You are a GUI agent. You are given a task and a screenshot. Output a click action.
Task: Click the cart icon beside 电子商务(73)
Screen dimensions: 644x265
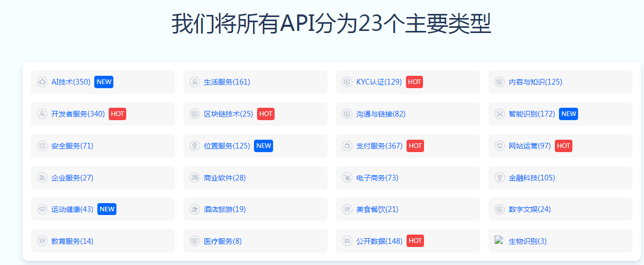[347, 178]
